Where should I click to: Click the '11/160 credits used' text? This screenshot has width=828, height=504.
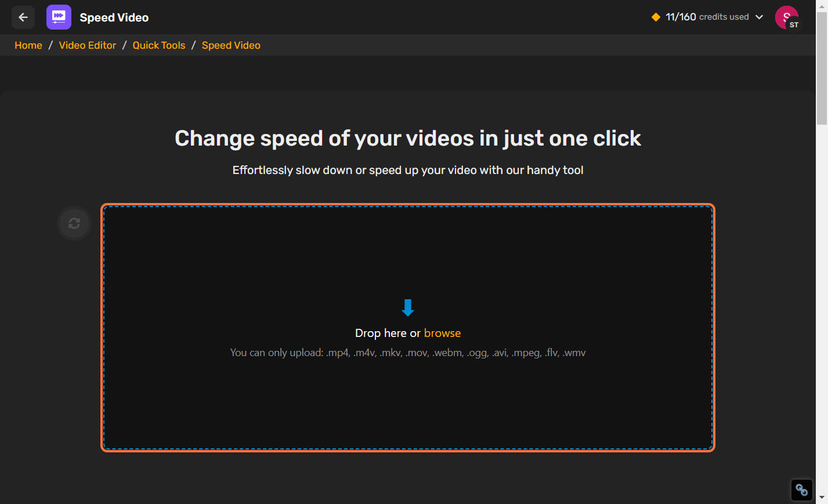[707, 17]
